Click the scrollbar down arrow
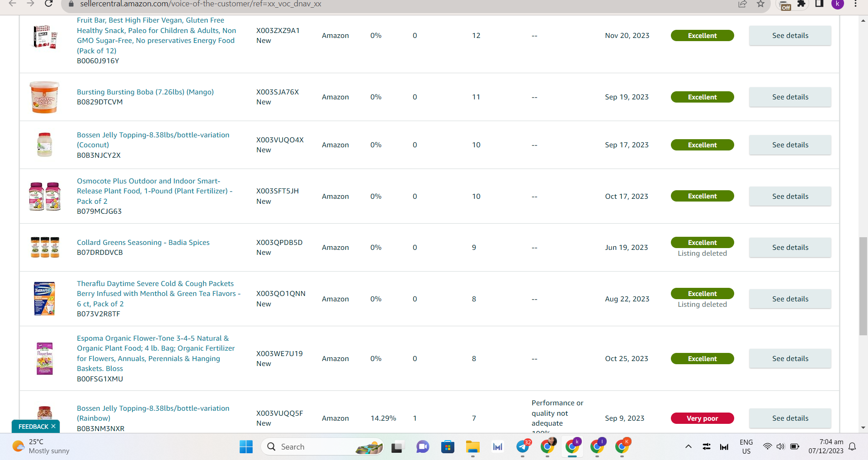This screenshot has height=460, width=868. point(863,427)
